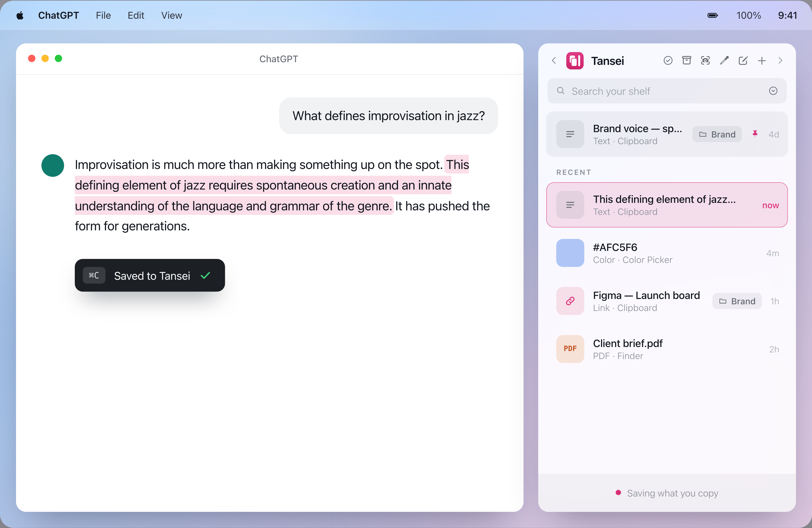812x528 pixels.
Task: Click the 'form for generations.' text line
Action: point(132,226)
